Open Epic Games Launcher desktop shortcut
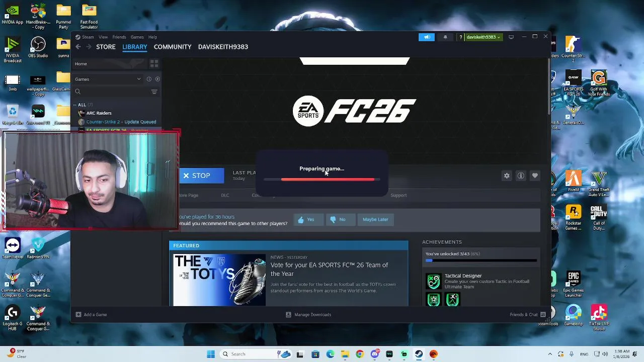 [573, 284]
